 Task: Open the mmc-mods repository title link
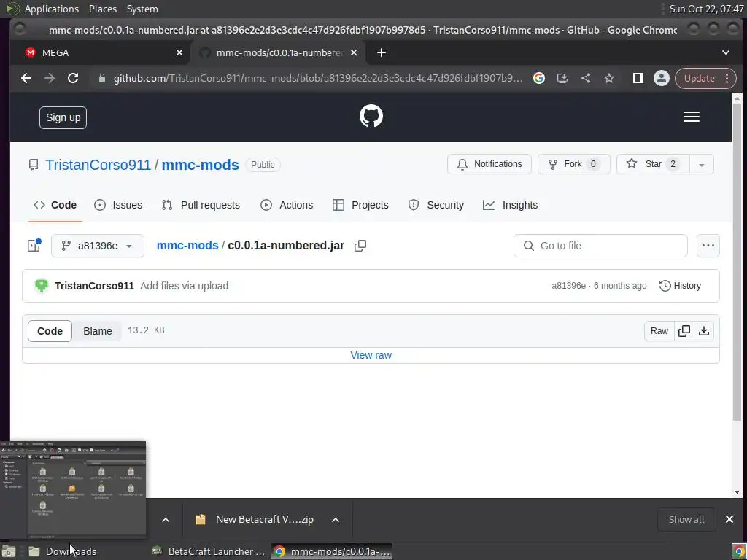pos(200,165)
